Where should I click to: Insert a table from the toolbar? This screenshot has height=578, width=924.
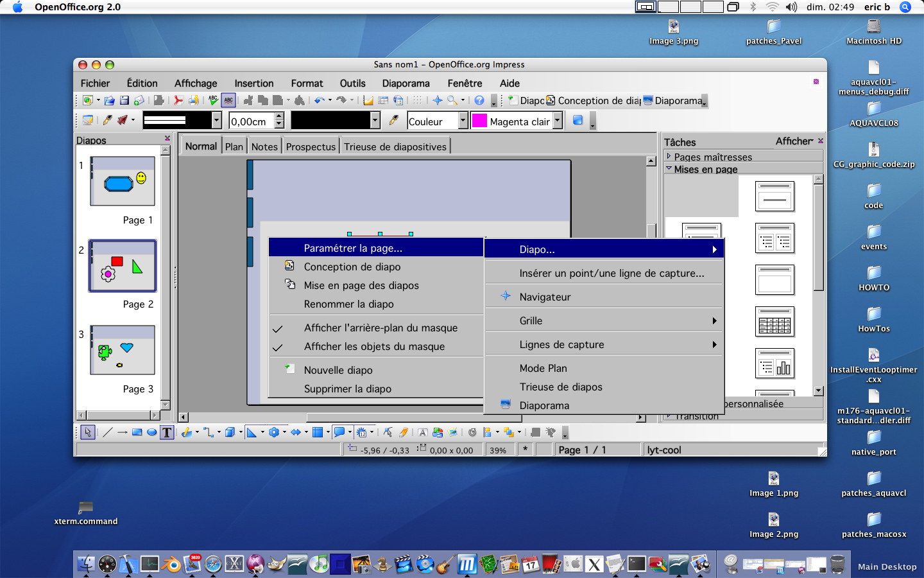point(383,101)
